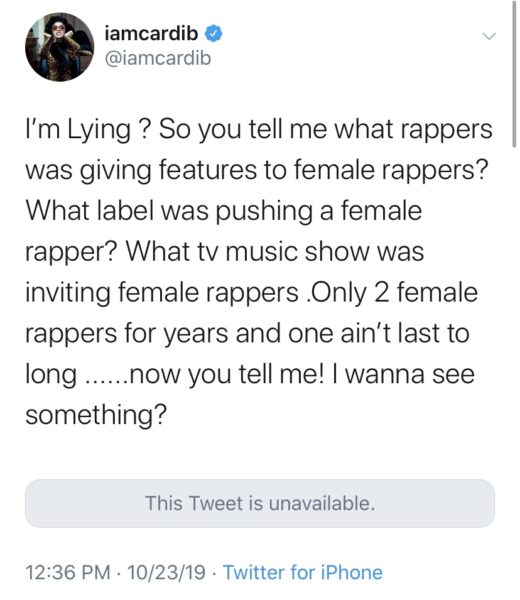Open the @iamcardib handle link

click(158, 59)
